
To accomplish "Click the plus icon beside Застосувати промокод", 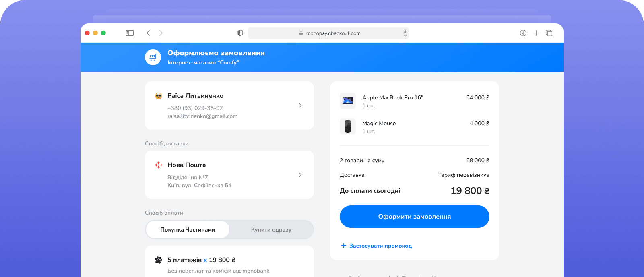I will tap(344, 246).
